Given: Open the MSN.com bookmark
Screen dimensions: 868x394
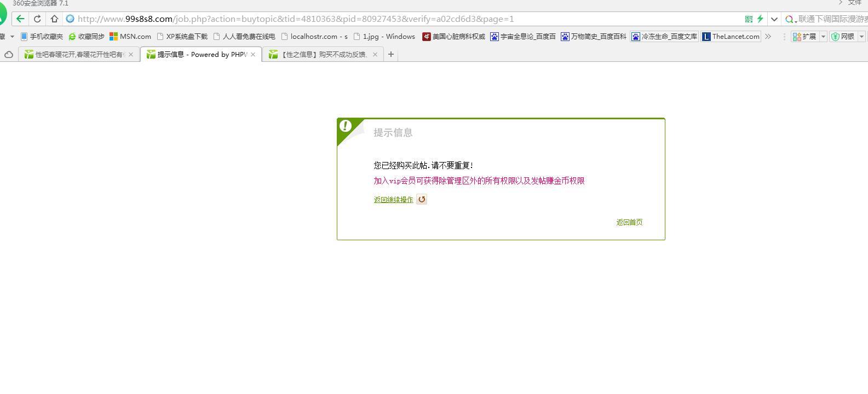Looking at the screenshot, I should (130, 37).
